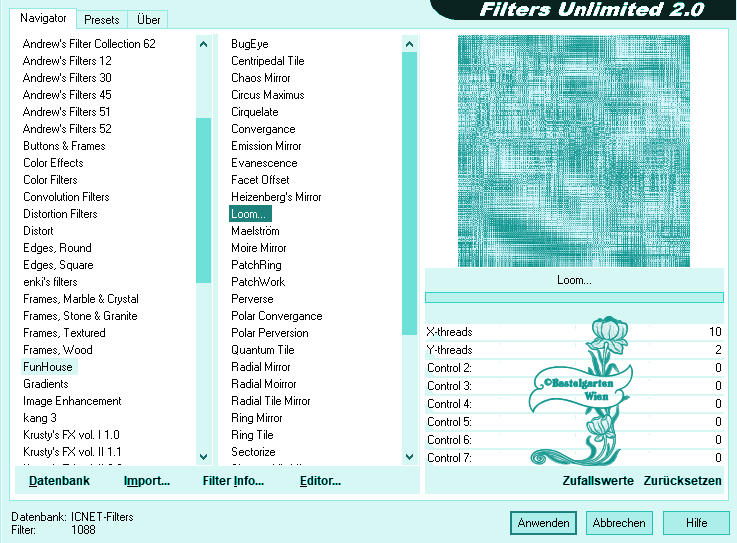Select the FunHouse category
This screenshot has width=737, height=543.
point(48,367)
